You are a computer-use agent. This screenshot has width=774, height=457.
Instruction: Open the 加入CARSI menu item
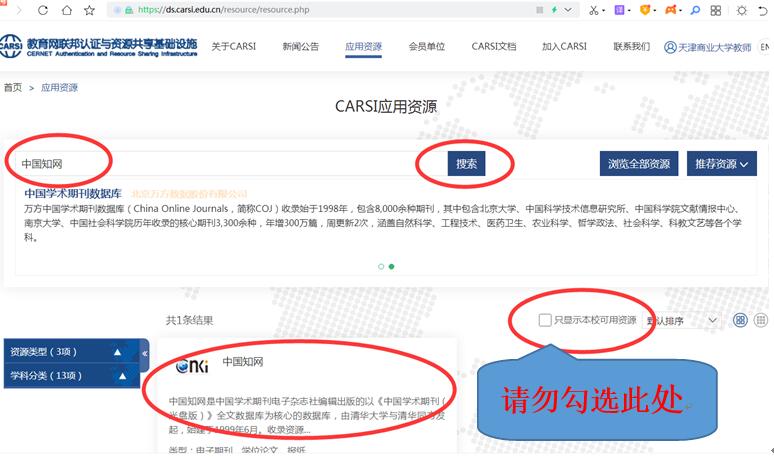564,46
